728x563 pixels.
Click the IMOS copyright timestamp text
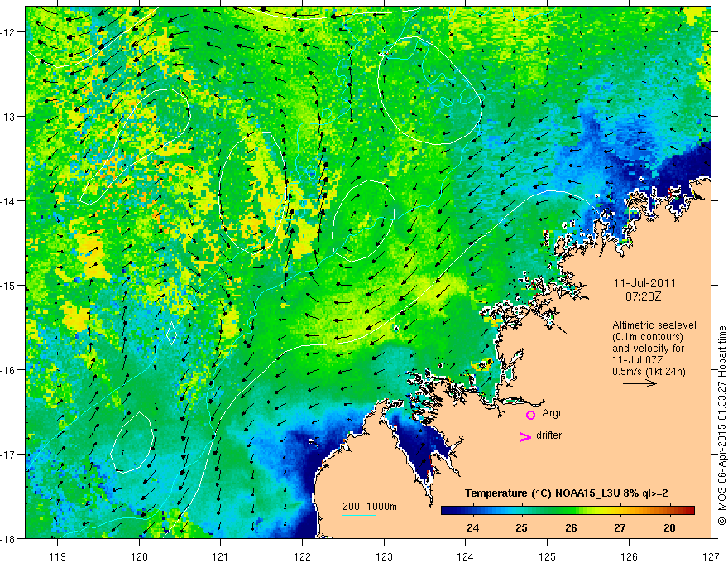pyautogui.click(x=721, y=426)
